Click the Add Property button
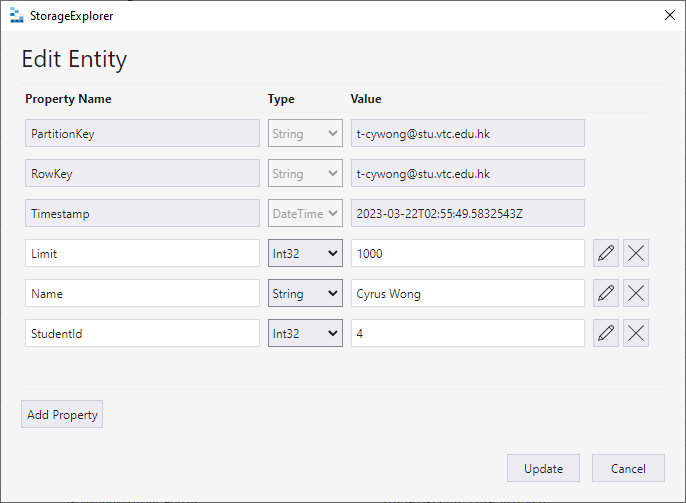The width and height of the screenshot is (686, 503). tap(62, 414)
